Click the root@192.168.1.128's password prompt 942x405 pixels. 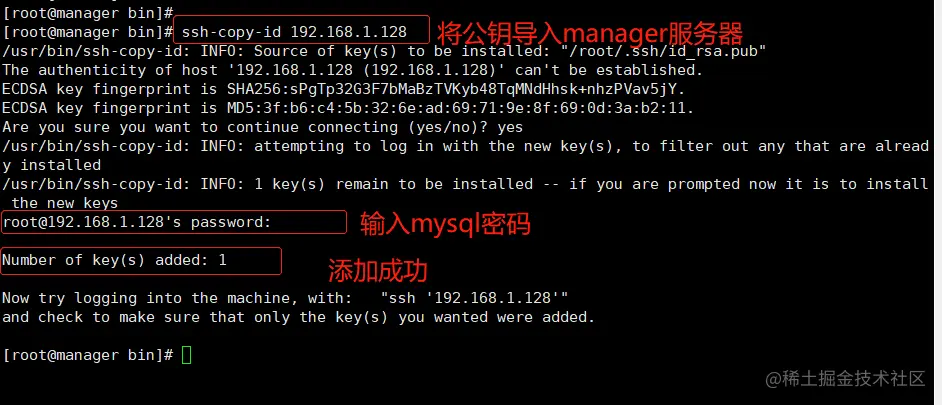tap(137, 222)
